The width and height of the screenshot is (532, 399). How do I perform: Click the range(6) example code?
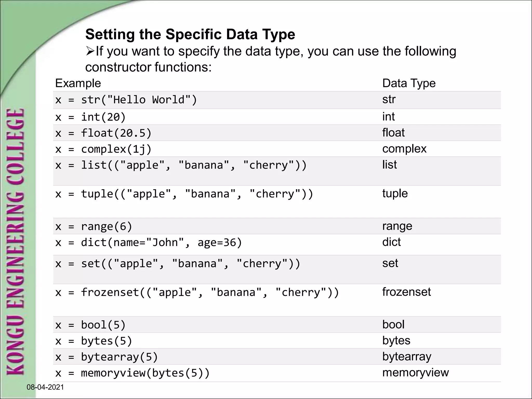94,227
